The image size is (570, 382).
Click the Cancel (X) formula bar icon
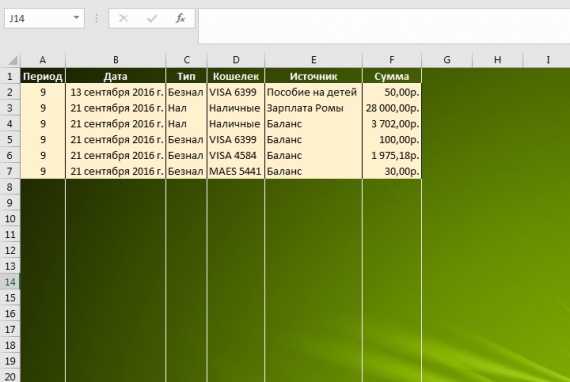coord(124,18)
